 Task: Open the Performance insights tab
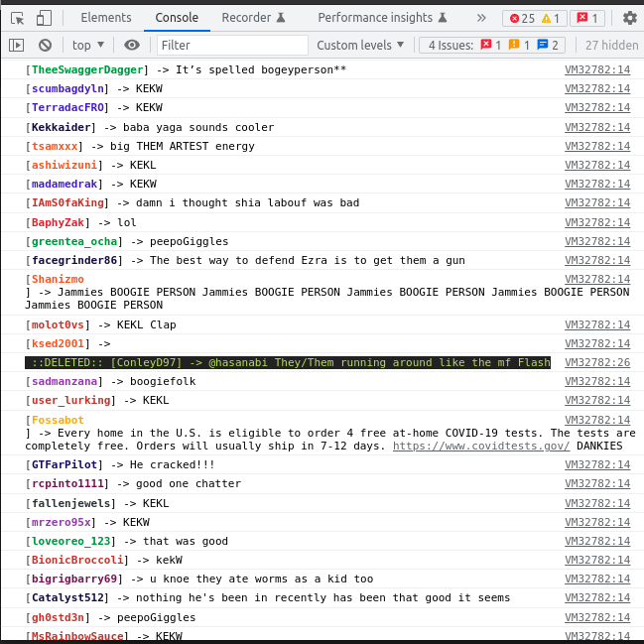[x=382, y=18]
